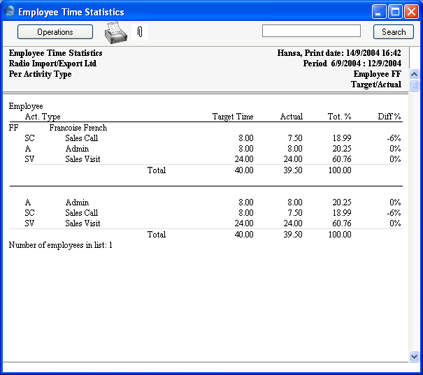Click the 'Diff %' column header
Viewport: 423px width, 375px height.
tap(389, 117)
